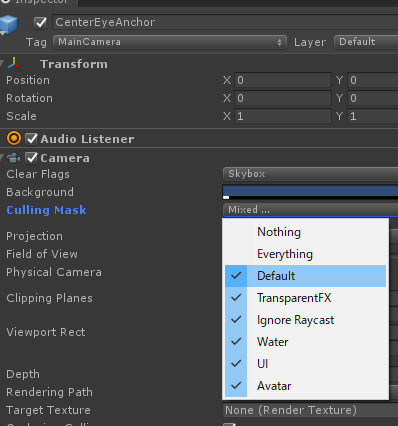Open the Clear Flags Skybox dropdown
The image size is (398, 426).
coord(310,174)
